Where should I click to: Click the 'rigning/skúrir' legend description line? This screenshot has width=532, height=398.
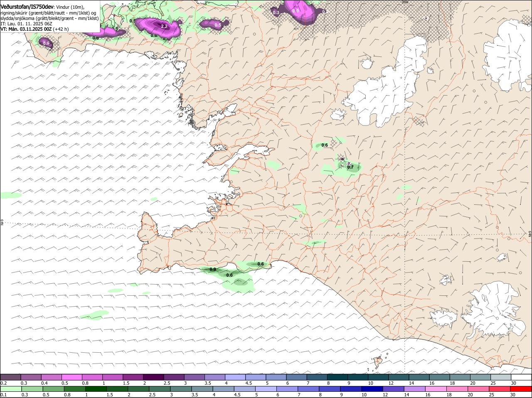48,13
